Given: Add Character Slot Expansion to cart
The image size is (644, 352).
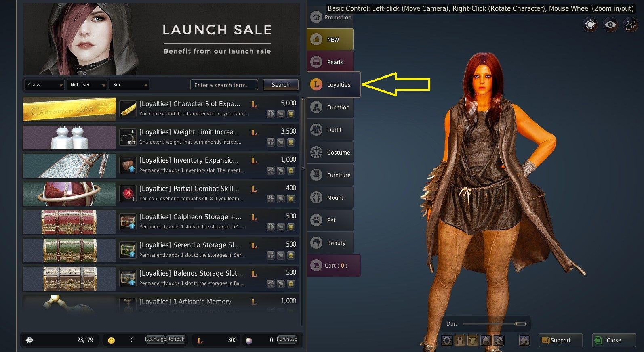Looking at the screenshot, I should pos(280,114).
